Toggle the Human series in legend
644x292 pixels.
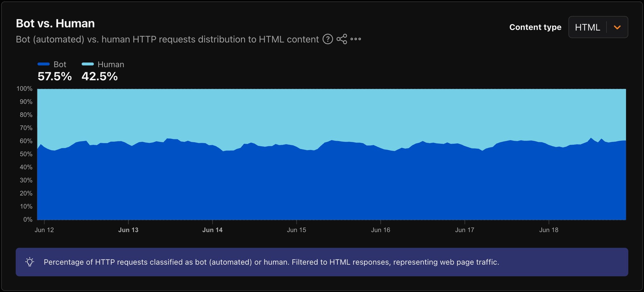coord(103,64)
